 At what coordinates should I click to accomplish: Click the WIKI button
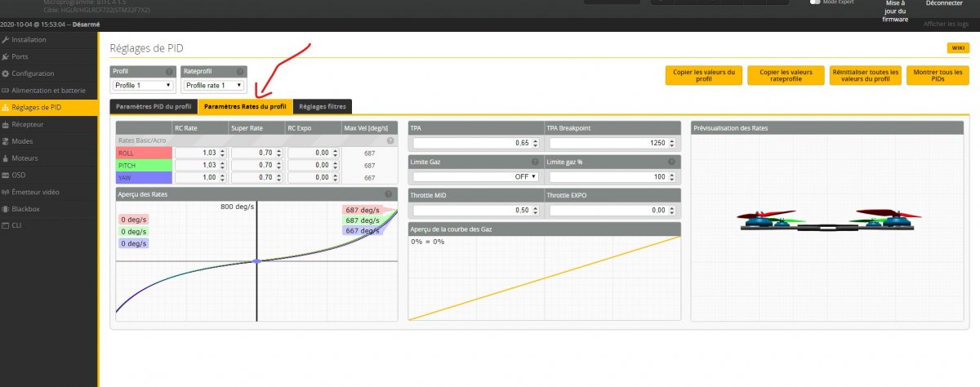point(957,48)
